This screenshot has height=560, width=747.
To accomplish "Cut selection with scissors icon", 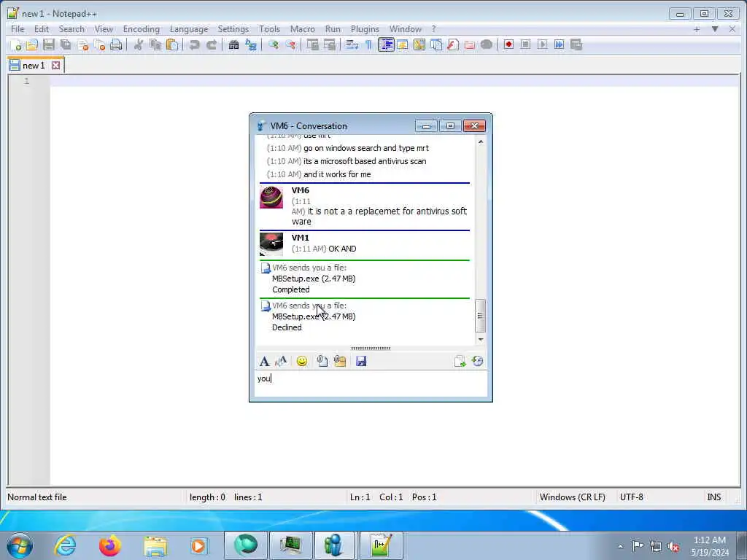I will pyautogui.click(x=138, y=44).
